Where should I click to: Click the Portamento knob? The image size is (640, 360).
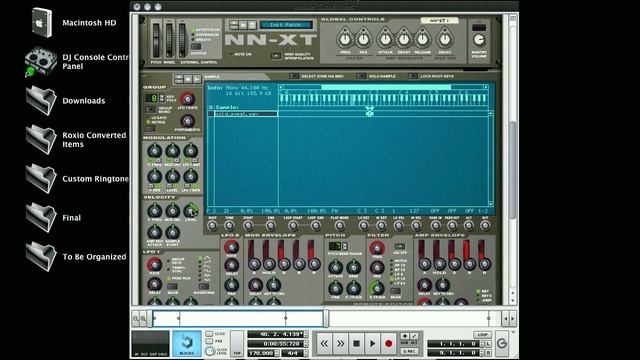coord(187,121)
